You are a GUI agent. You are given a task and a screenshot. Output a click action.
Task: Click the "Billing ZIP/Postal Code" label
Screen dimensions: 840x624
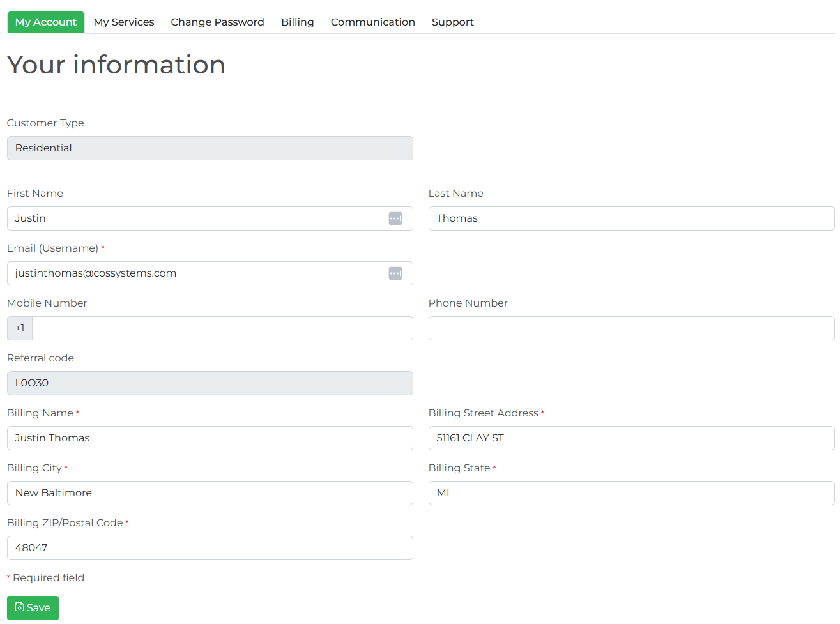click(x=65, y=523)
